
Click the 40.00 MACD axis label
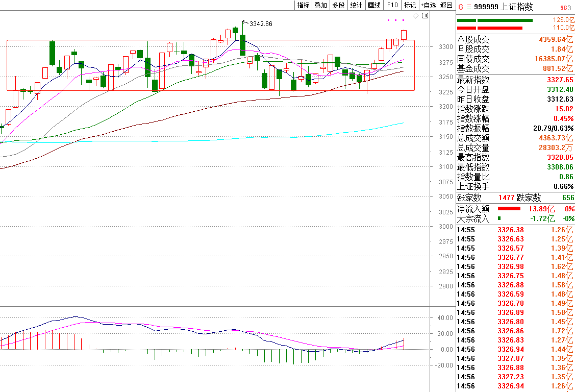445,318
